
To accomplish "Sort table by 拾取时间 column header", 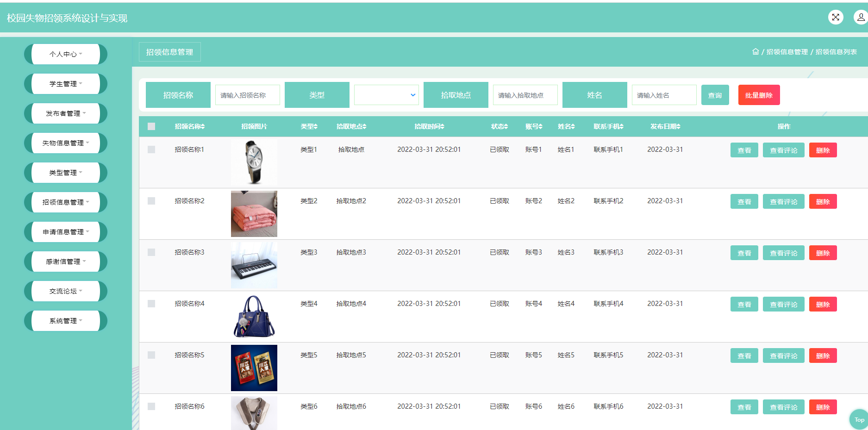I will tap(429, 126).
